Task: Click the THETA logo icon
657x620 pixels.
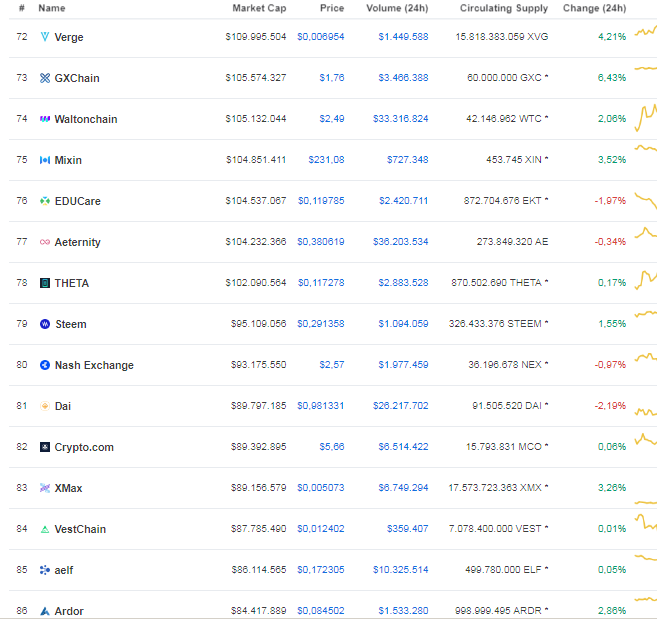Action: [44, 283]
